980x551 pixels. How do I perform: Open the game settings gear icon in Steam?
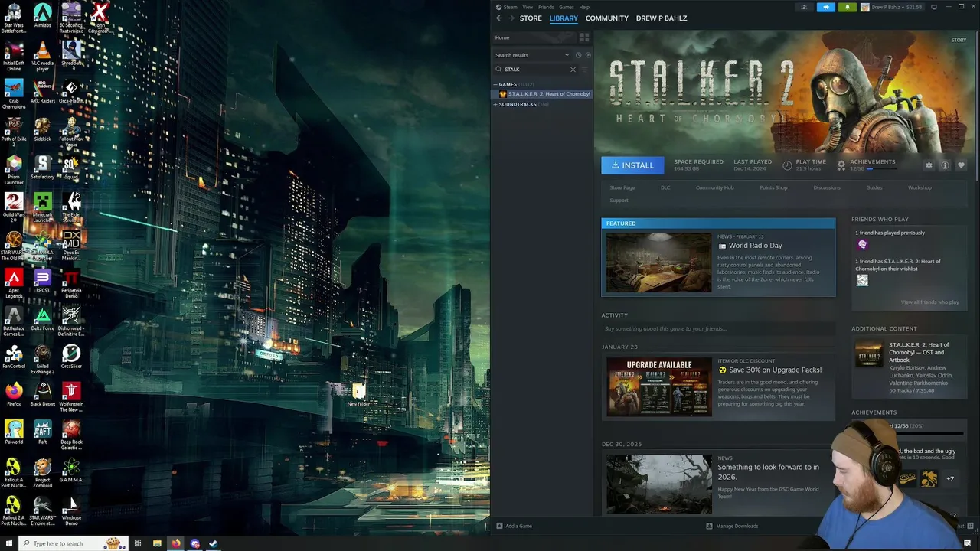(x=929, y=165)
